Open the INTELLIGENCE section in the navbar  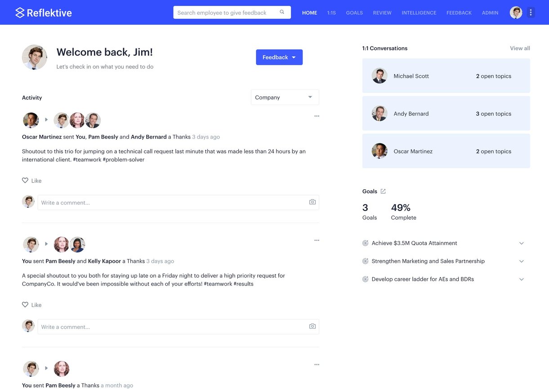tap(419, 12)
